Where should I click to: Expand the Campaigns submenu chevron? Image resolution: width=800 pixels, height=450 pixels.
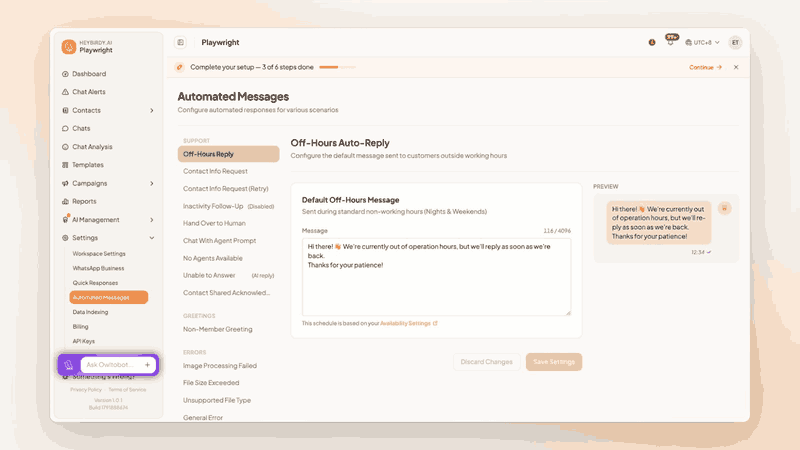tap(152, 183)
